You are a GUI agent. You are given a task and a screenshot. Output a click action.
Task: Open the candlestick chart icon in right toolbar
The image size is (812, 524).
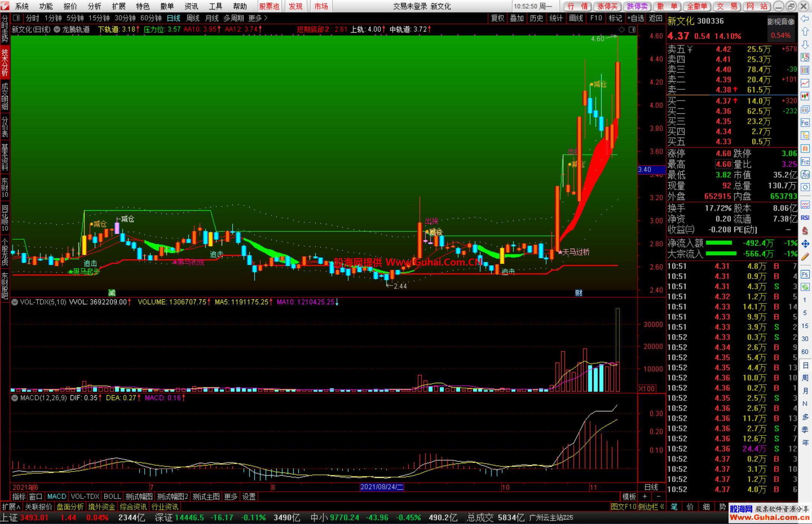coord(805,96)
